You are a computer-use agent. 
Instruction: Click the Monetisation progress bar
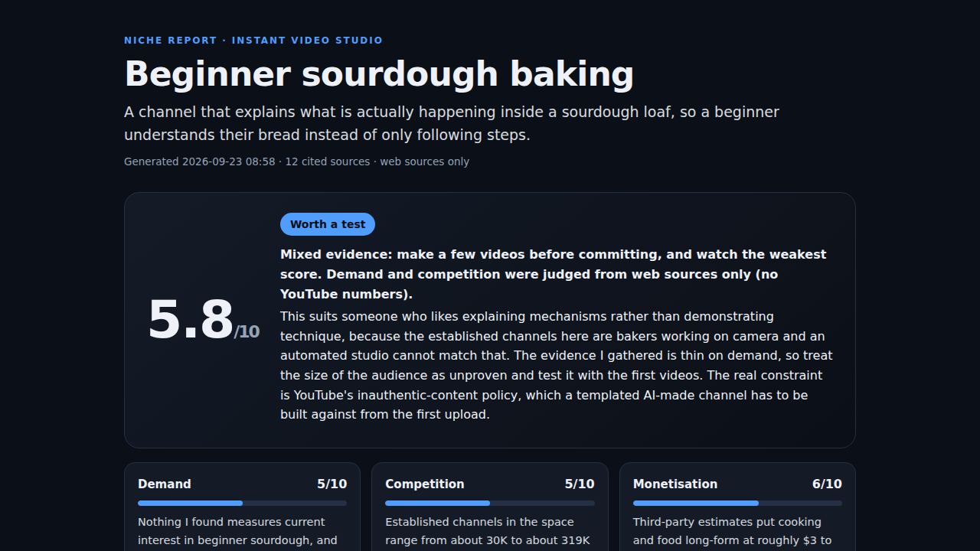737,503
